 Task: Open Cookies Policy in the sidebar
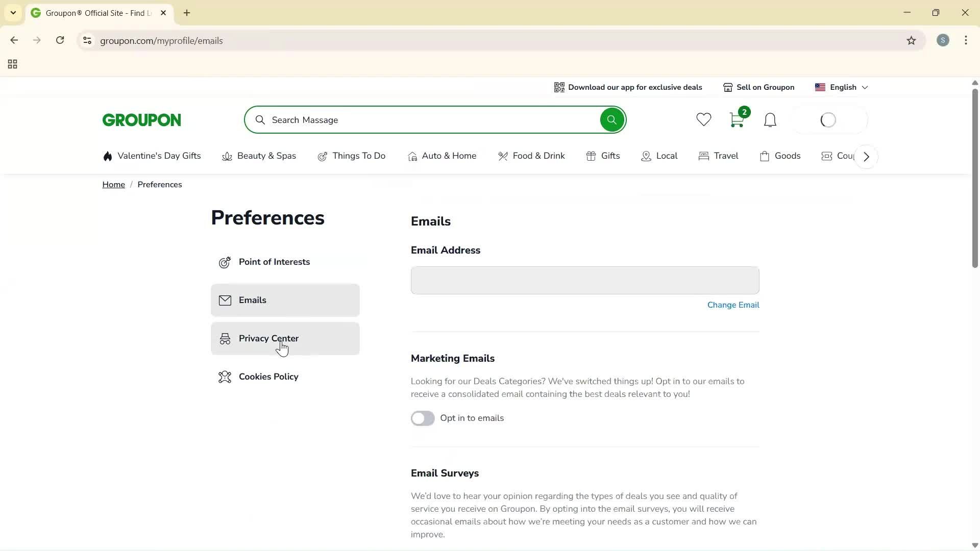(x=268, y=377)
